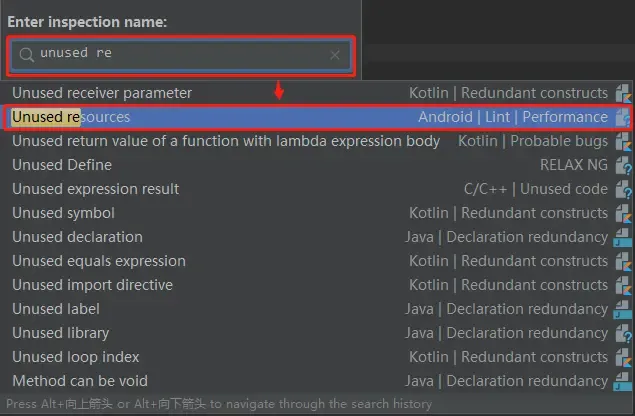The image size is (635, 416).
Task: Click Kotlin file icon on Unused import directive row
Action: click(623, 285)
